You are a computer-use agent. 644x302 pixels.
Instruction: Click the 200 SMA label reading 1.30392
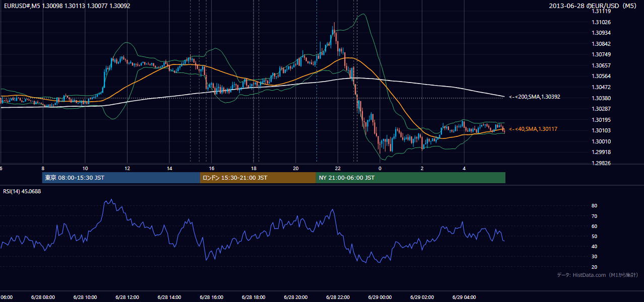click(x=535, y=97)
